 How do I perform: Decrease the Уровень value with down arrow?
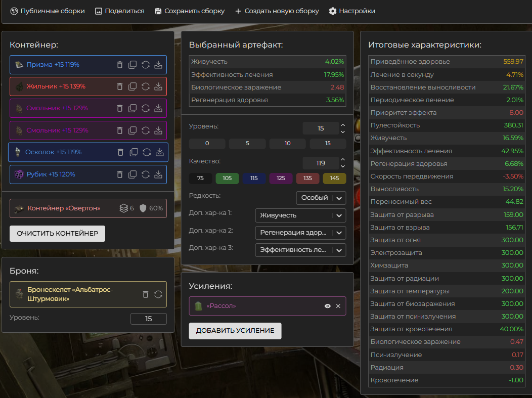pos(343,131)
